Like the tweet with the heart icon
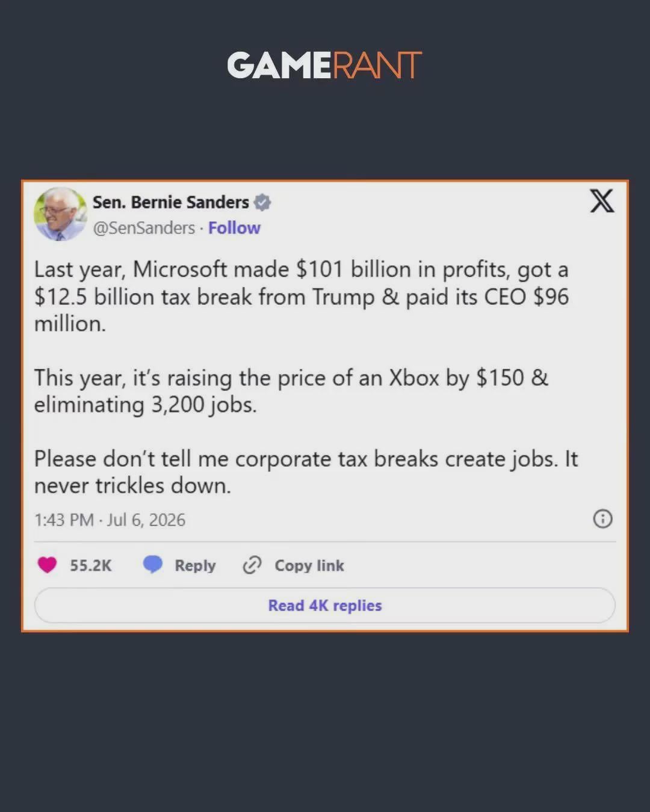This screenshot has width=650, height=812. point(47,565)
